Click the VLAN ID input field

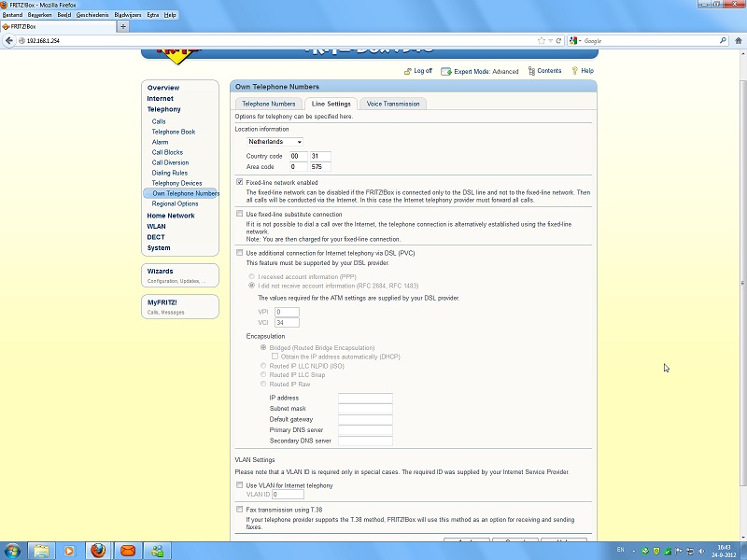288,495
